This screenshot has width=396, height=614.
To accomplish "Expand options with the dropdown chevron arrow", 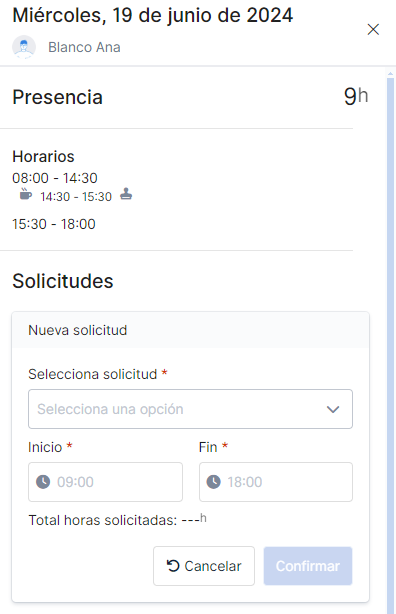I will [333, 409].
